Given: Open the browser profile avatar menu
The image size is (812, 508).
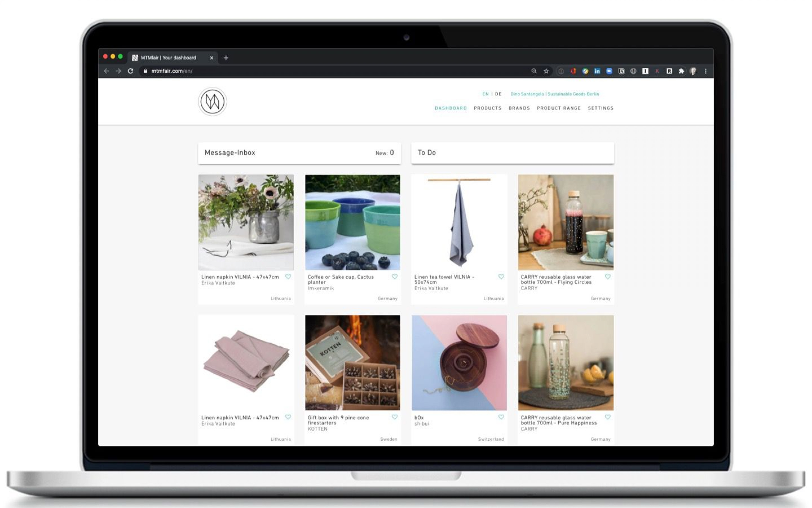Looking at the screenshot, I should [692, 71].
